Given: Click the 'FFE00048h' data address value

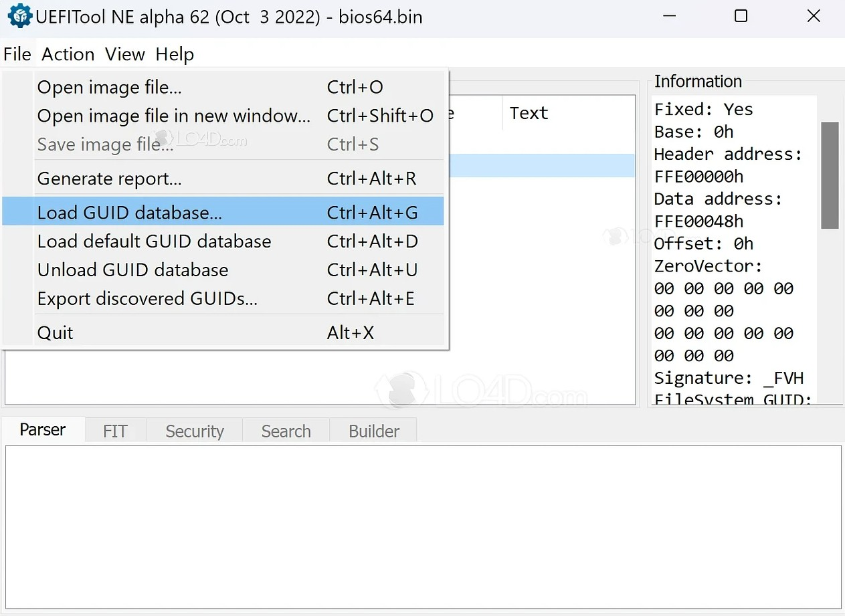Looking at the screenshot, I should click(699, 221).
